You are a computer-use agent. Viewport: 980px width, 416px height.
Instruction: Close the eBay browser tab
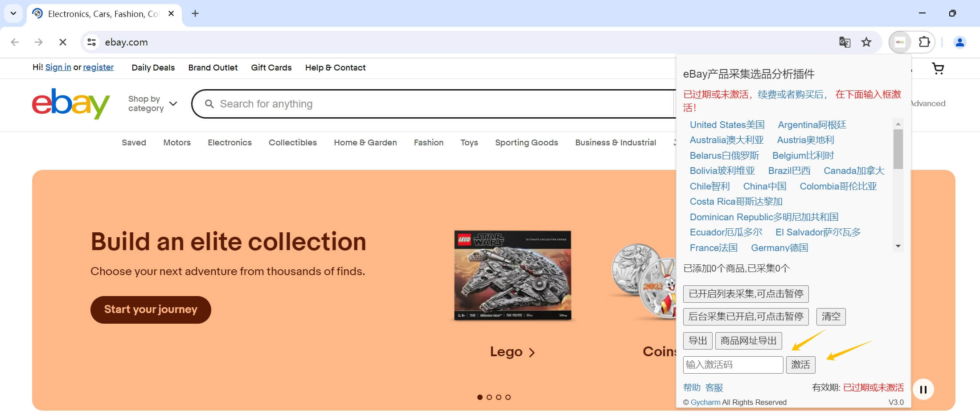(171, 14)
